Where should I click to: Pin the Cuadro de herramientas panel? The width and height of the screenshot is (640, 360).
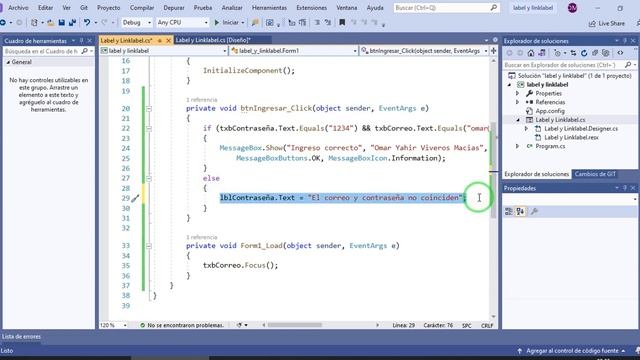click(81, 41)
